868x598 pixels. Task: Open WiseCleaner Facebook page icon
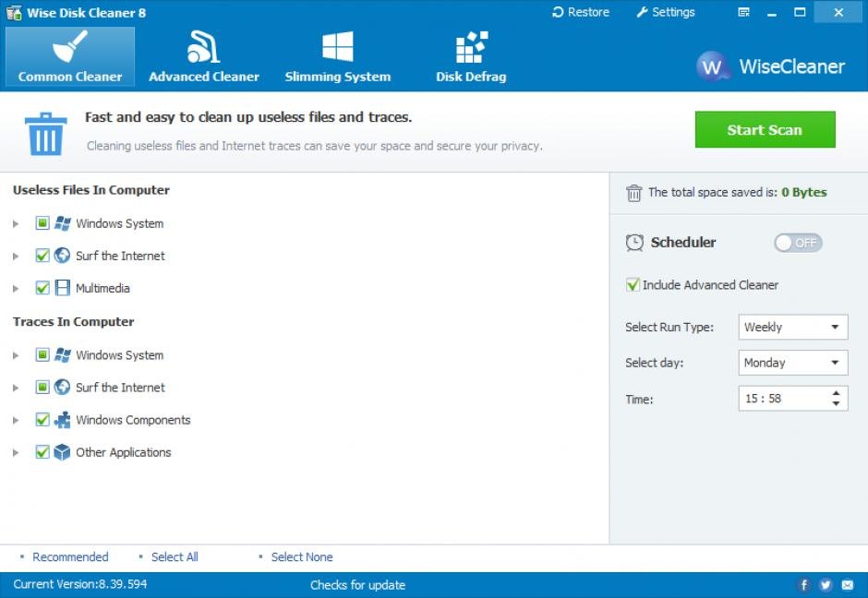pos(803,584)
